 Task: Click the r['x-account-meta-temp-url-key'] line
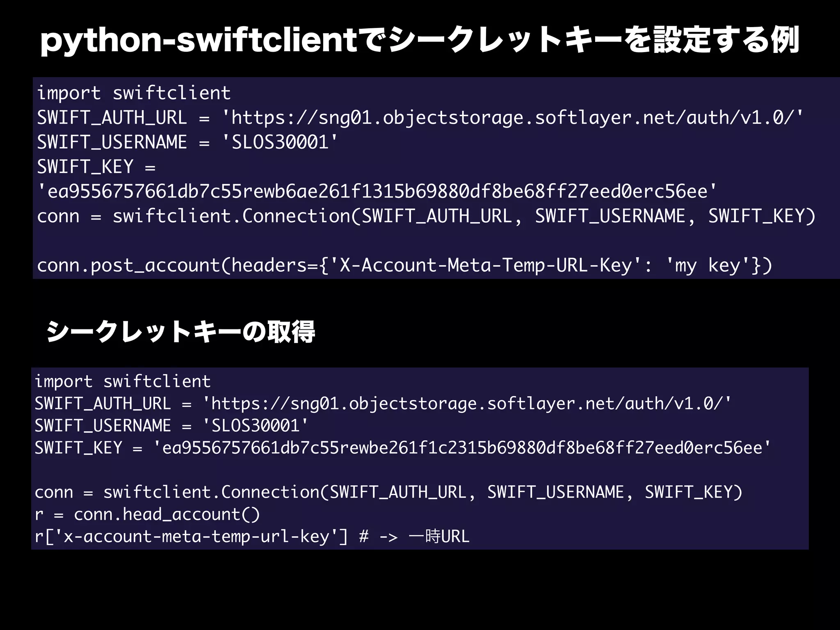coord(252,536)
